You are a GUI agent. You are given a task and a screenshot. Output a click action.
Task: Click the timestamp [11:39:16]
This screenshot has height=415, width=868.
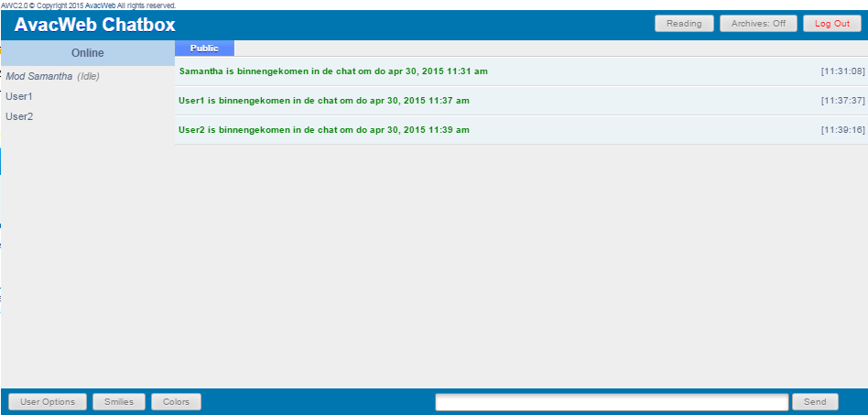[842, 130]
